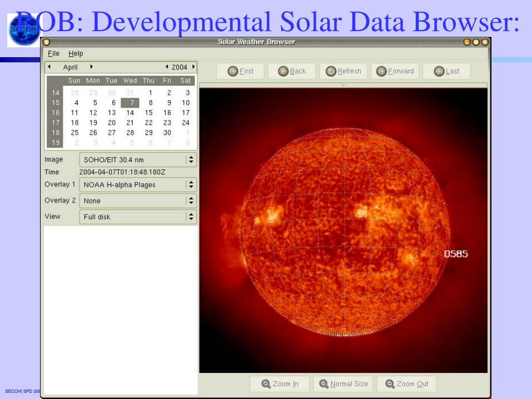Open the Image dropdown SOHO/EIT 30.4 nm
Screen dimensions: 532x399
tap(138, 160)
